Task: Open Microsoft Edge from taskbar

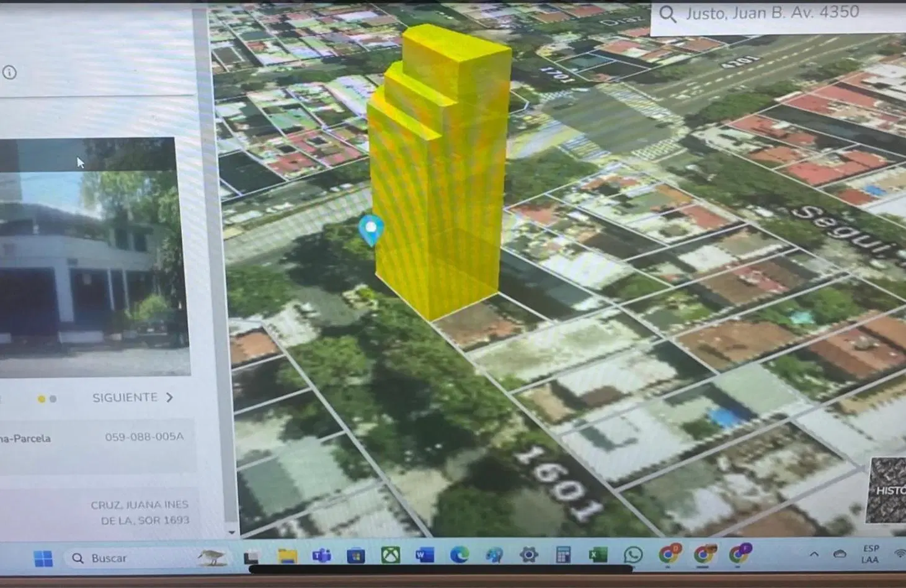Action: click(x=460, y=555)
